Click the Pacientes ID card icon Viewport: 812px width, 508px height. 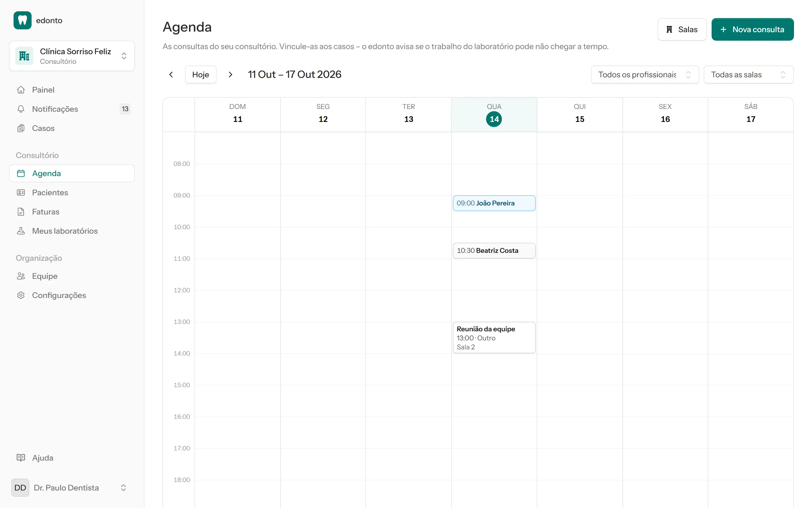click(x=21, y=192)
